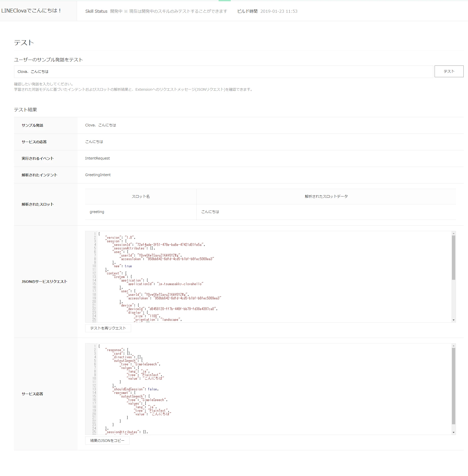This screenshot has width=468, height=476.
Task: Click the shouldEndSession line in the response JSON
Action: [x=135, y=389]
